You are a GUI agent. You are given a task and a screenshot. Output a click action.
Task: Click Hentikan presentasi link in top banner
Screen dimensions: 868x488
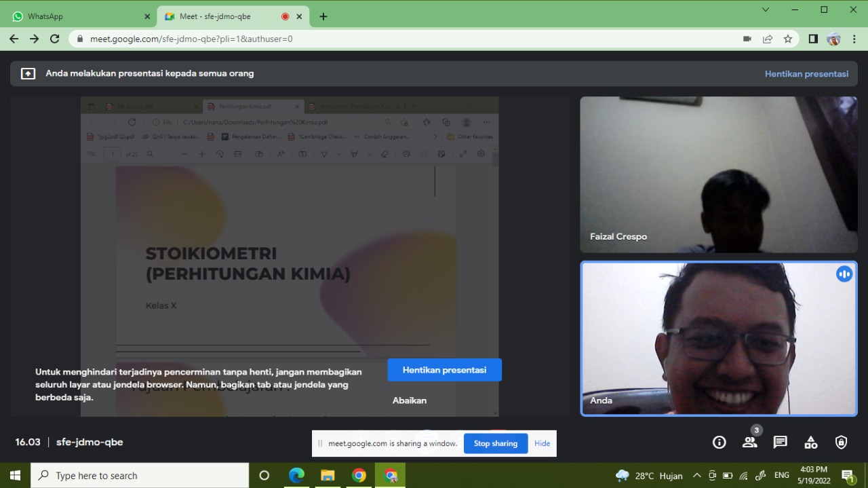(806, 73)
